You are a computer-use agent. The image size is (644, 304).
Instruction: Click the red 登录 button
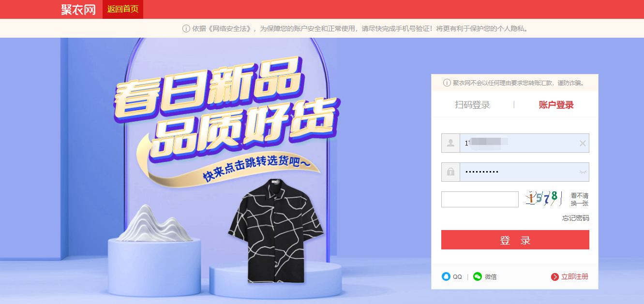click(x=515, y=240)
